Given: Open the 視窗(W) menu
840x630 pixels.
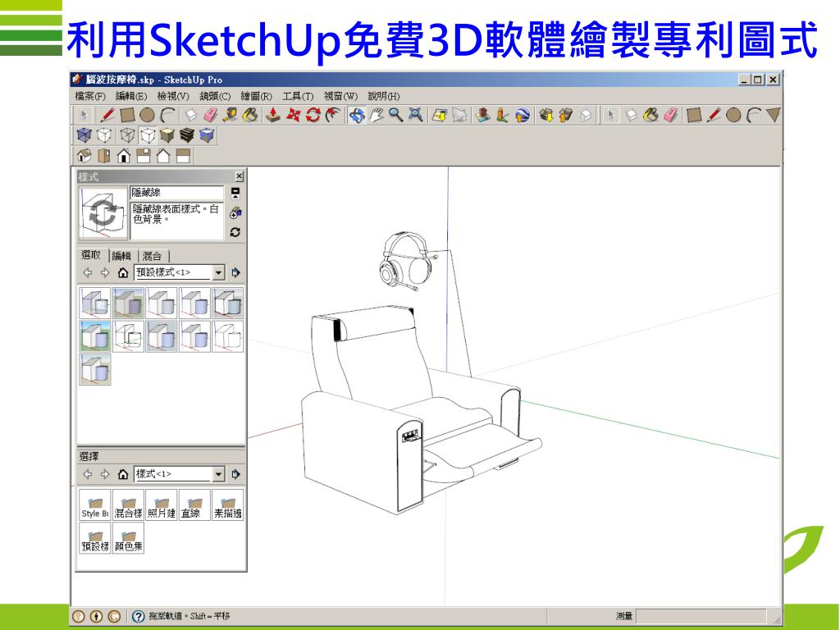Looking at the screenshot, I should click(340, 97).
